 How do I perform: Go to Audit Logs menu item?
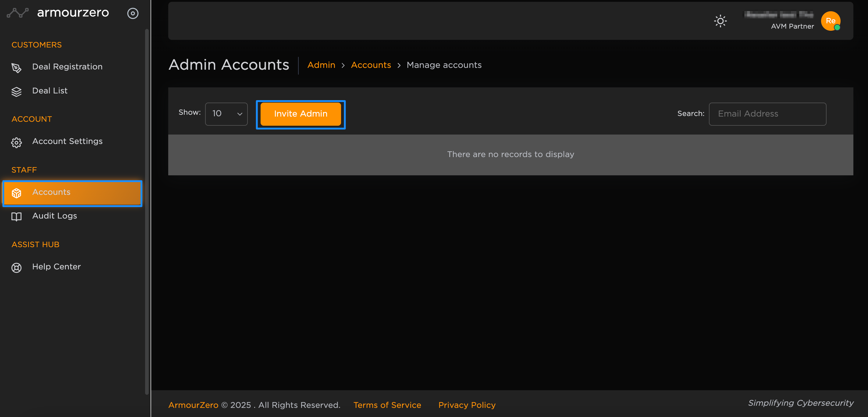tap(55, 216)
